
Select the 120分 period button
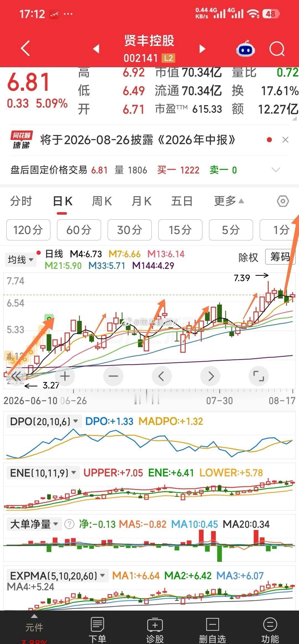(28, 230)
